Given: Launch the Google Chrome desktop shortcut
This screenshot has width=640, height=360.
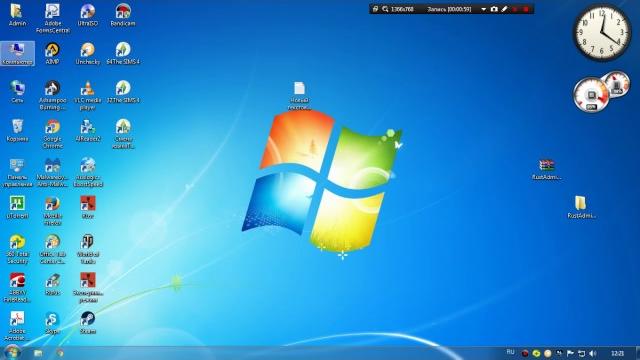Looking at the screenshot, I should pyautogui.click(x=52, y=134).
